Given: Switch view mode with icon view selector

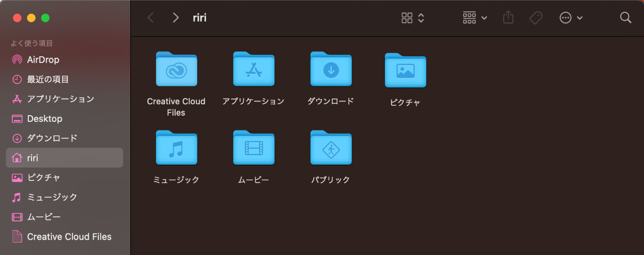Looking at the screenshot, I should pyautogui.click(x=413, y=18).
